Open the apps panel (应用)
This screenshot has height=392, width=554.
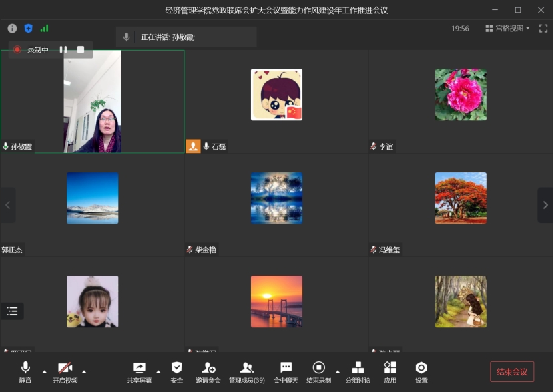(390, 371)
